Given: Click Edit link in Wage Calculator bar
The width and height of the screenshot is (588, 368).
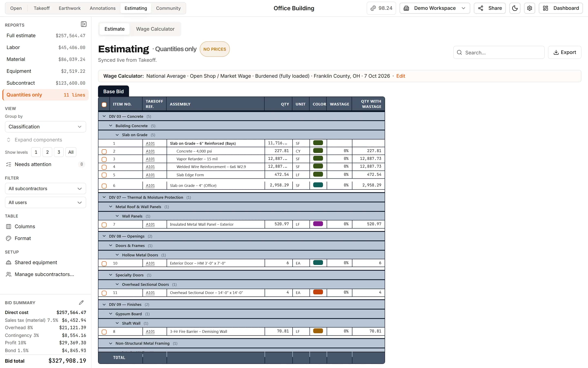Looking at the screenshot, I should [x=400, y=76].
